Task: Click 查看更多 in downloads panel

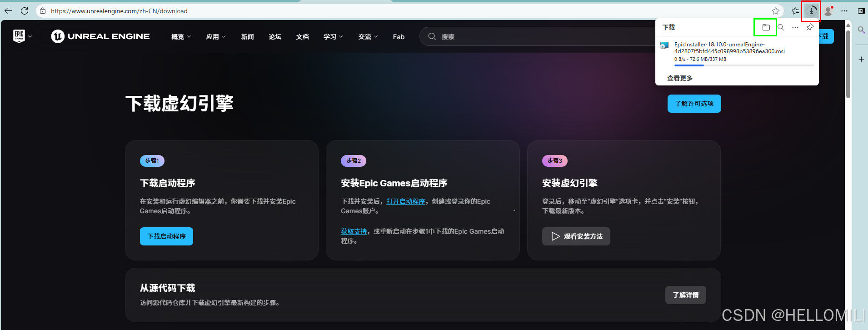Action: (x=680, y=78)
